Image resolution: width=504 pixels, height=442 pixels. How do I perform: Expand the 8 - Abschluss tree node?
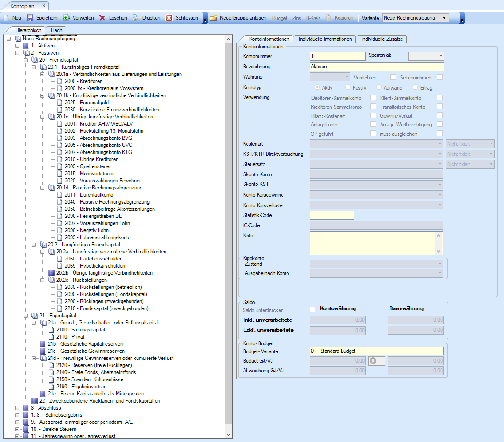[17, 408]
